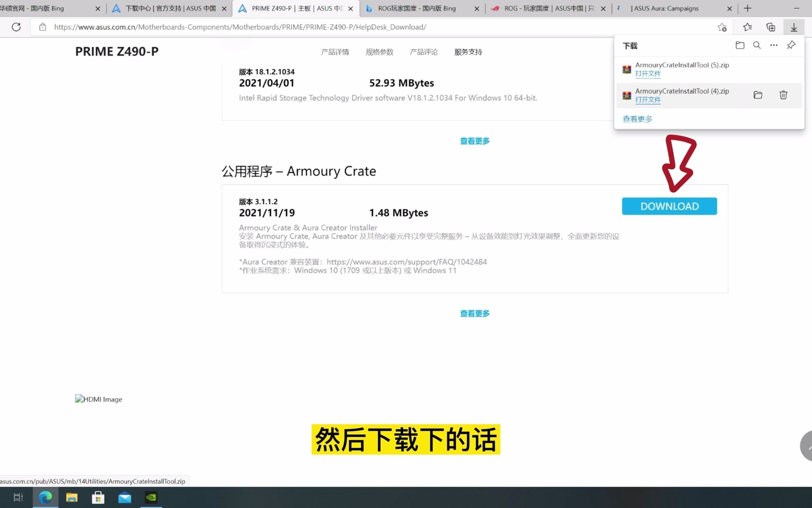Click the 1.48 MBytes file size
This screenshot has width=812, height=508.
pos(399,213)
